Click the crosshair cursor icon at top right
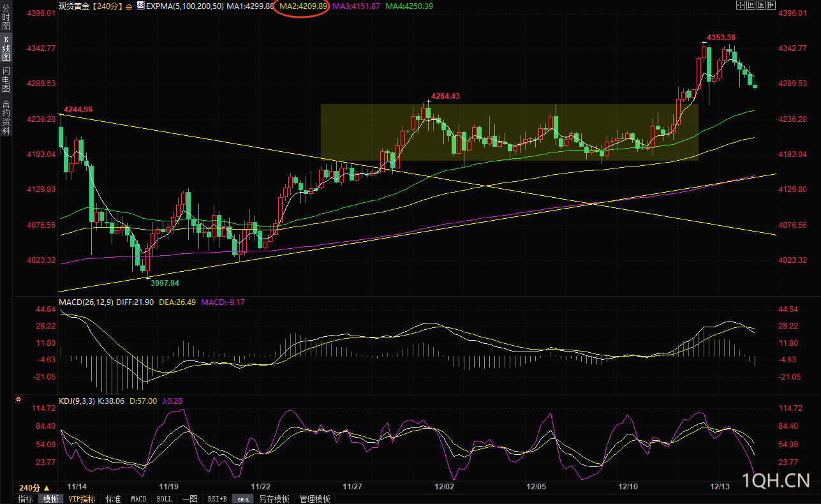This screenshot has width=821, height=504. 741,5
